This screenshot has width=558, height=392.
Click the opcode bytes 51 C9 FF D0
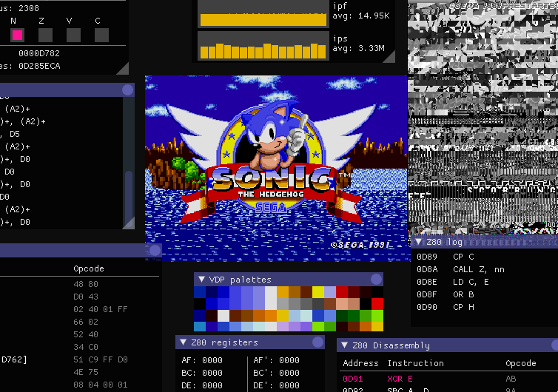point(101,359)
